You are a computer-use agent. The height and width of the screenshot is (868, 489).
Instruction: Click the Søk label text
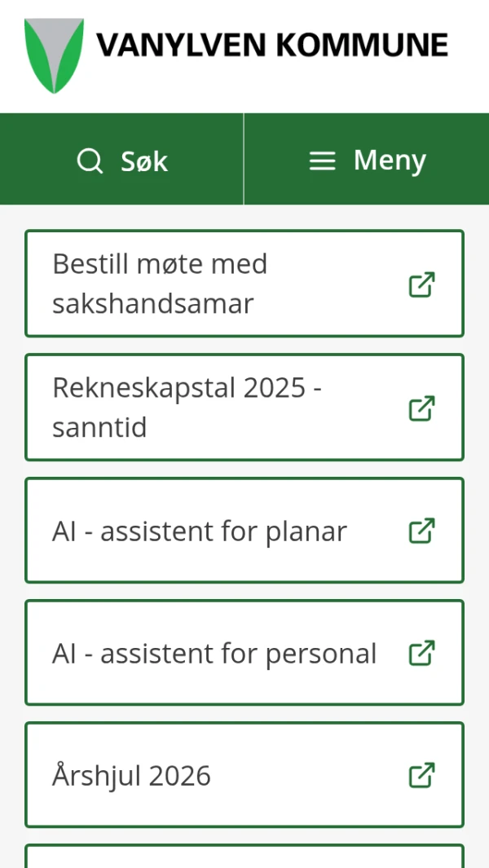[144, 161]
